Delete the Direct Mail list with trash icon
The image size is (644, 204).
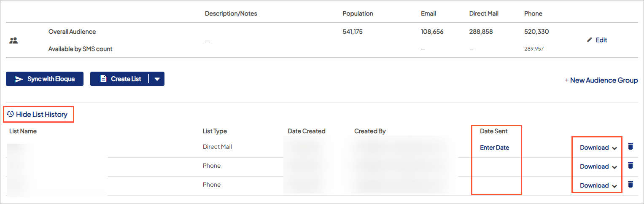coord(631,146)
